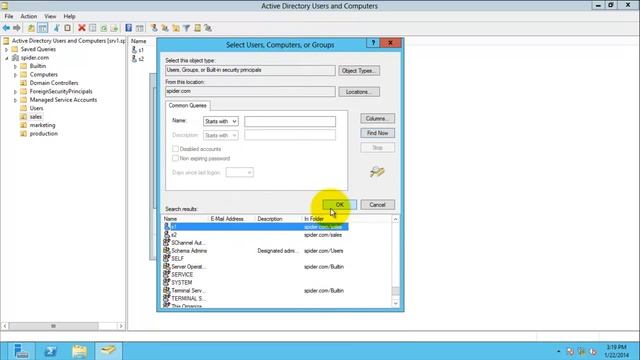Viewport: 640px width, 360px height.
Task: Click the Object Types button
Action: 359,71
